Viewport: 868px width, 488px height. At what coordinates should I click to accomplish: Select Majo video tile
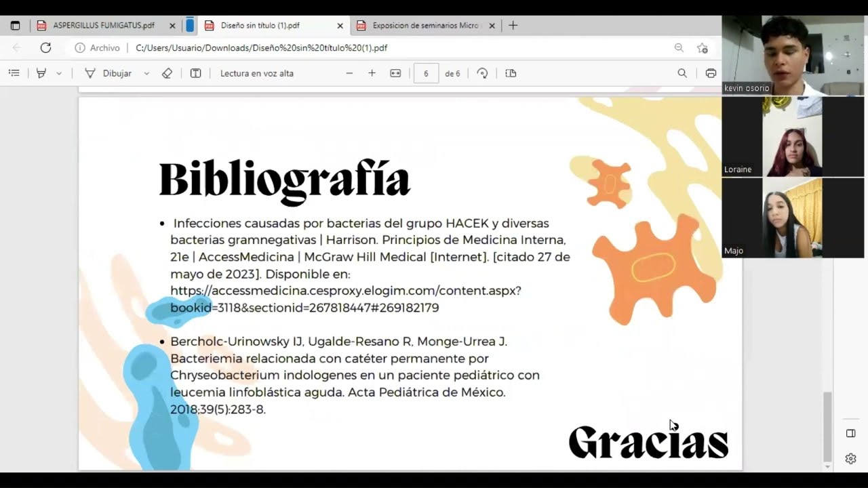click(793, 218)
